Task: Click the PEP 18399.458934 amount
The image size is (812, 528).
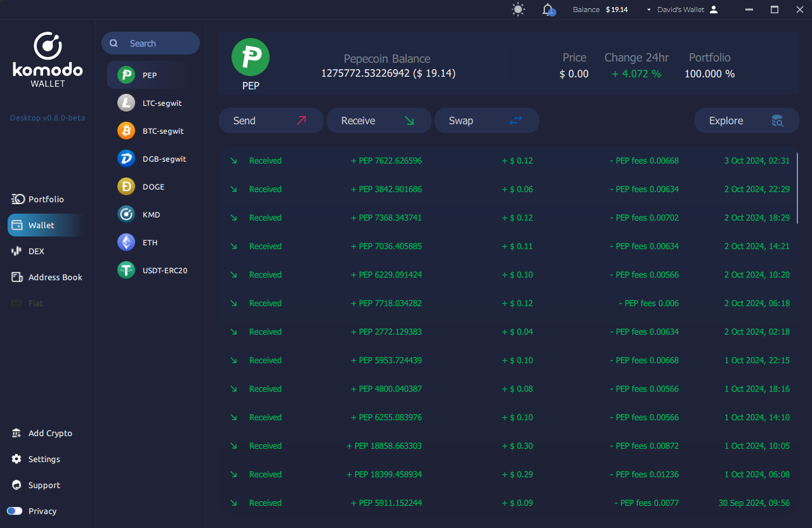Action: 384,474
